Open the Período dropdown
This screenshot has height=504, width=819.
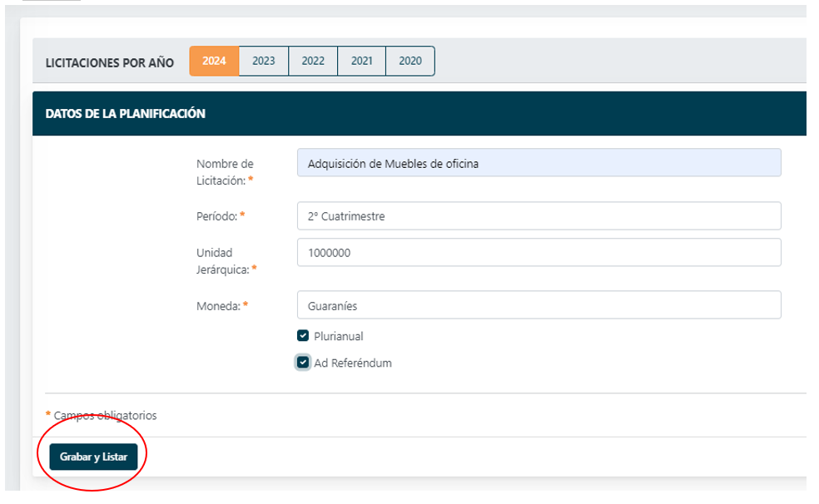[539, 216]
